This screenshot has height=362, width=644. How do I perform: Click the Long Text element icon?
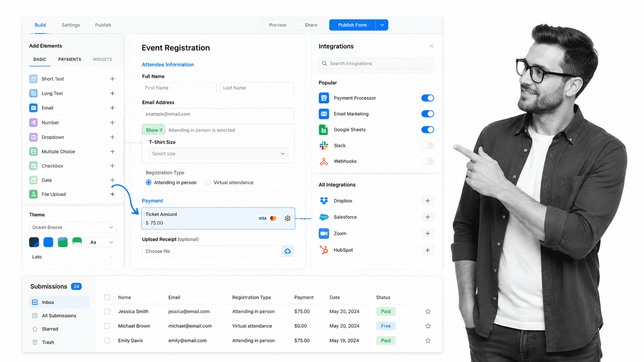click(34, 93)
